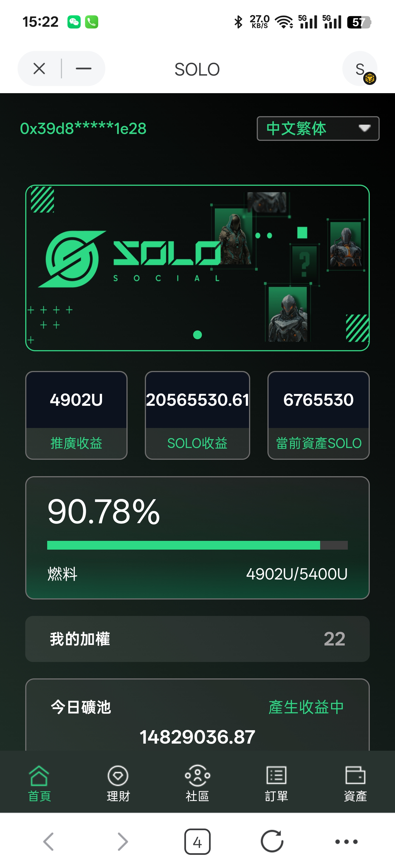The image size is (395, 868).
Task: Open the 中文繁体 language dropdown
Action: pyautogui.click(x=318, y=129)
